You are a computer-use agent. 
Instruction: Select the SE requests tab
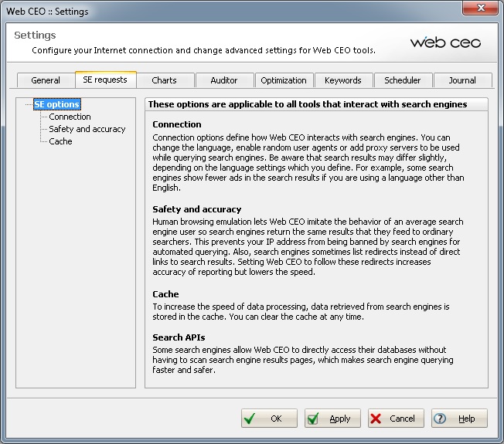pos(105,80)
